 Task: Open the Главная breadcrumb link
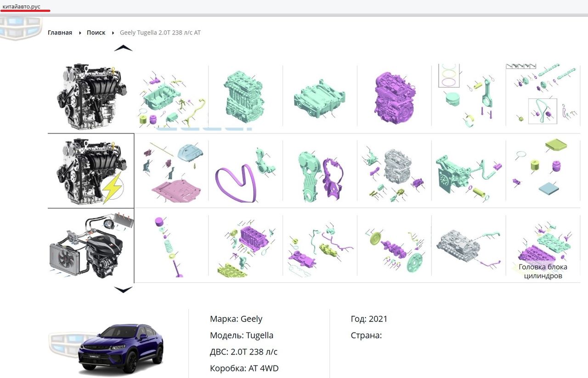point(60,33)
